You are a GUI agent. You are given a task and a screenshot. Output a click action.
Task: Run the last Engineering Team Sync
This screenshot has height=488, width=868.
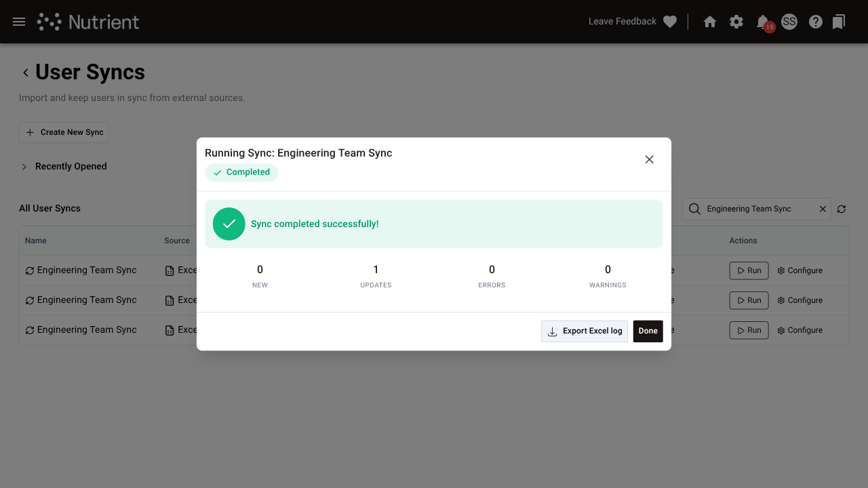(x=749, y=330)
